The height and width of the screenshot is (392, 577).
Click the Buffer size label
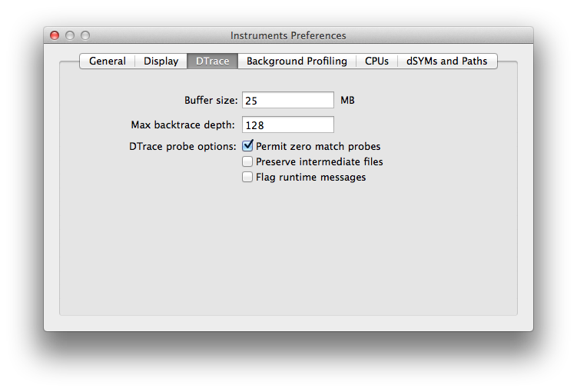[211, 100]
